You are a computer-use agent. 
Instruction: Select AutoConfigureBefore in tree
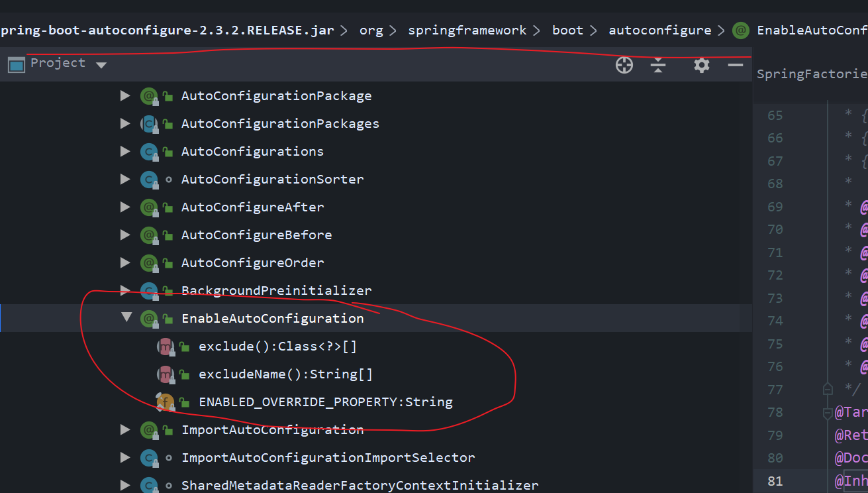coord(257,235)
